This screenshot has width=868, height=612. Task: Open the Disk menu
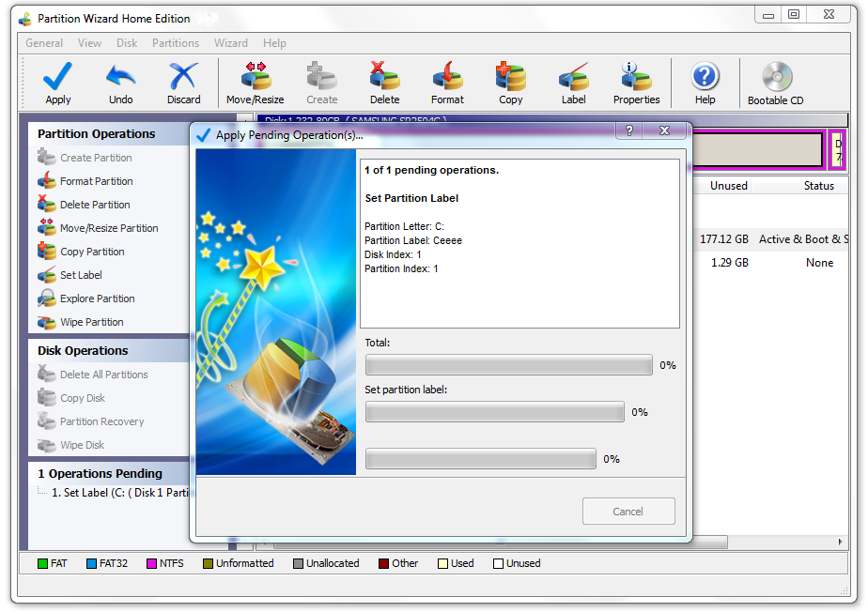click(127, 43)
